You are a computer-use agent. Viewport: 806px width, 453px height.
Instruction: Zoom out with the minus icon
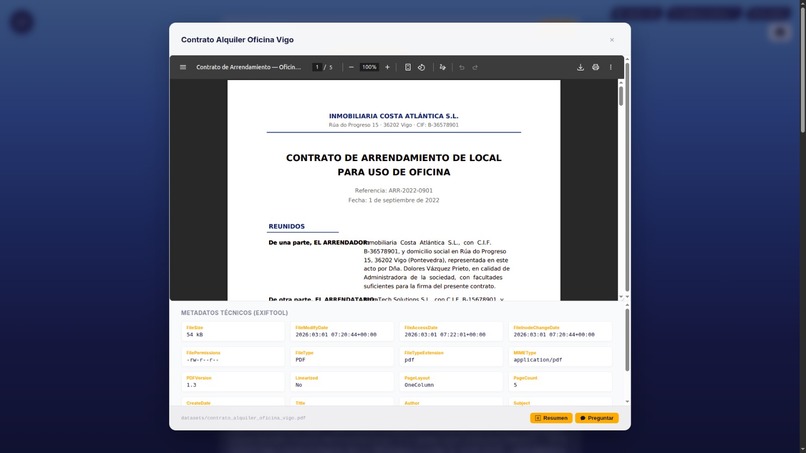[351, 67]
